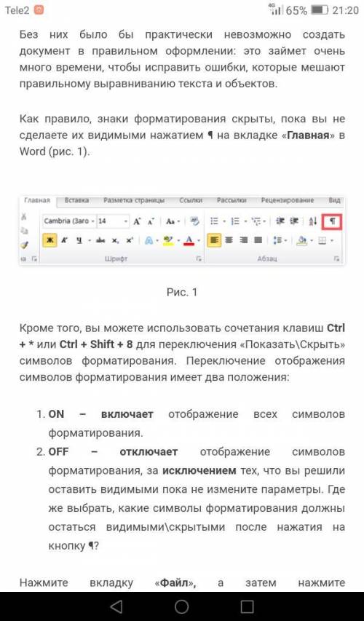The image size is (364, 621).
Task: Click the borders icon
Action: click(323, 240)
